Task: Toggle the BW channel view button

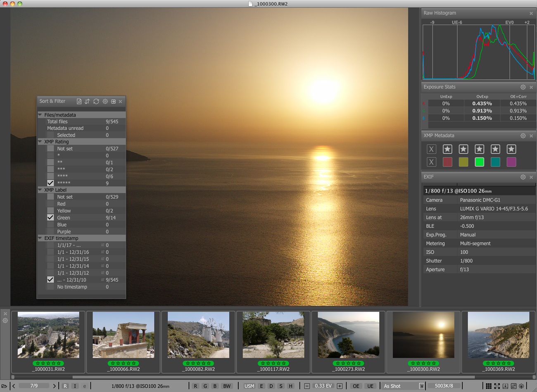Action: (227, 386)
